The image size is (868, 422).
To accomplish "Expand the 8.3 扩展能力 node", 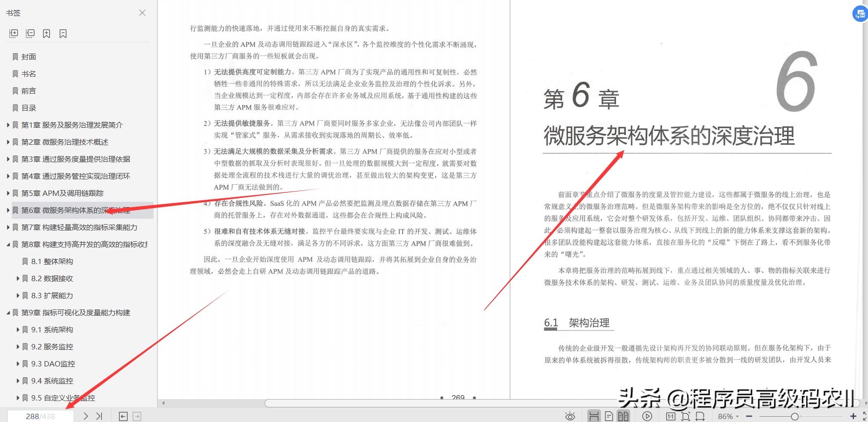I will coord(18,295).
